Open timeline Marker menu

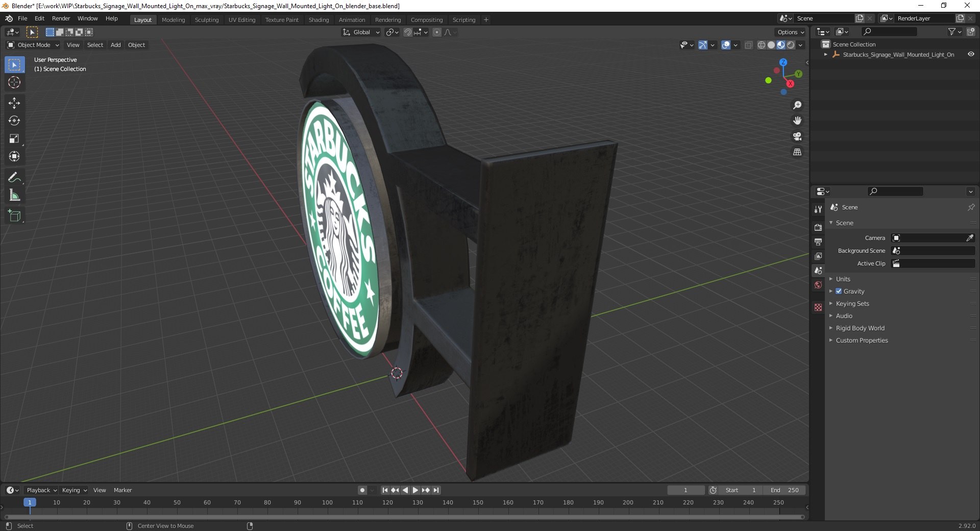tap(122, 490)
